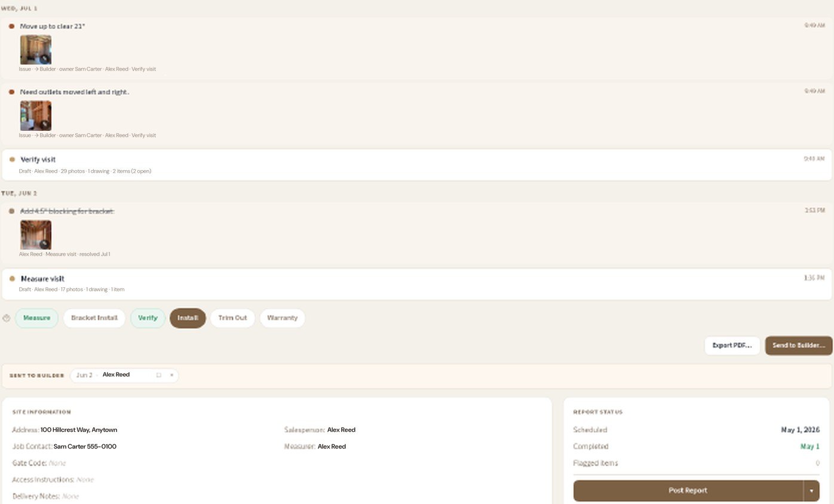
Task: Switch to the Measure stage tab
Action: 36,318
